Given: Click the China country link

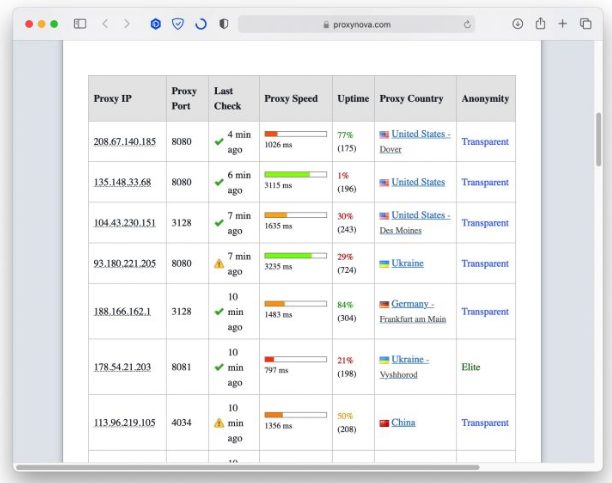Looking at the screenshot, I should (x=403, y=422).
